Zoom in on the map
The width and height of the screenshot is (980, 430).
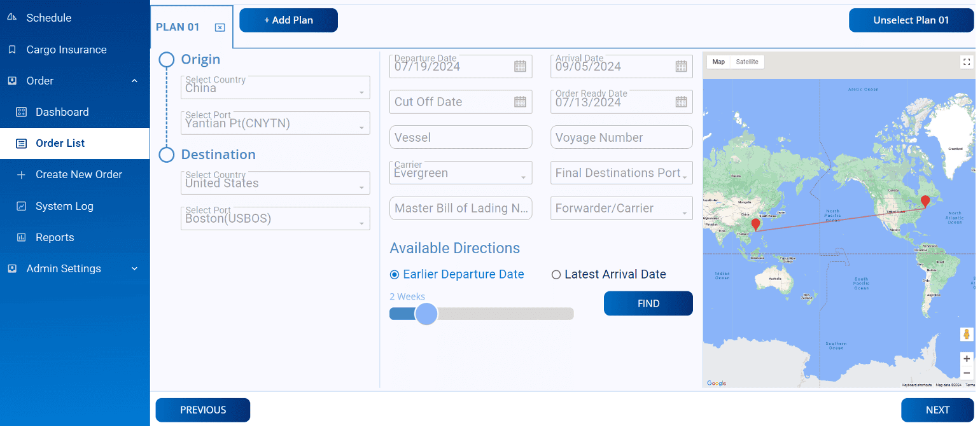(967, 359)
